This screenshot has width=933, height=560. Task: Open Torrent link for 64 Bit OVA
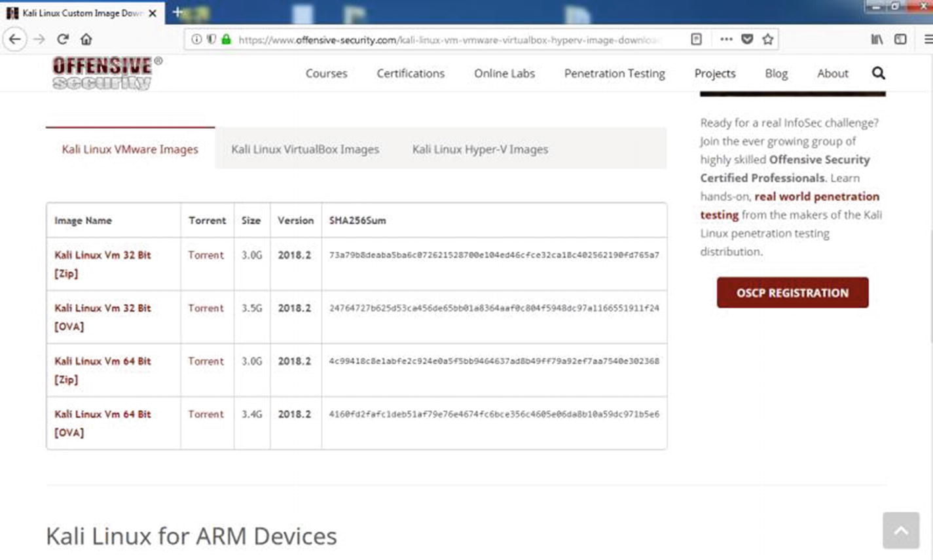(206, 414)
